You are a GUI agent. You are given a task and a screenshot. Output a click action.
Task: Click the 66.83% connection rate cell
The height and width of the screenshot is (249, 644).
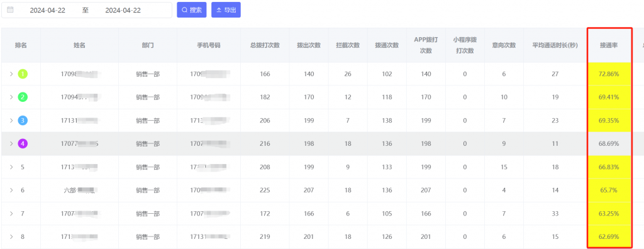[x=609, y=167]
